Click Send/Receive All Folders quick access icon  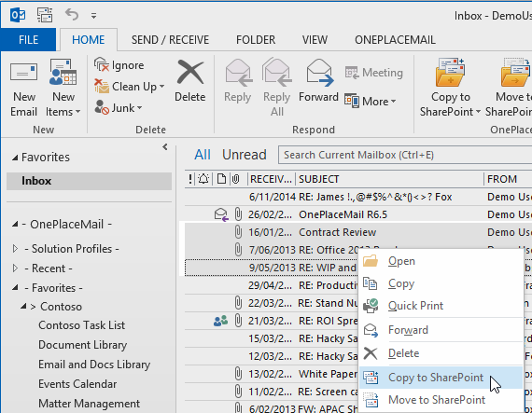coord(45,15)
